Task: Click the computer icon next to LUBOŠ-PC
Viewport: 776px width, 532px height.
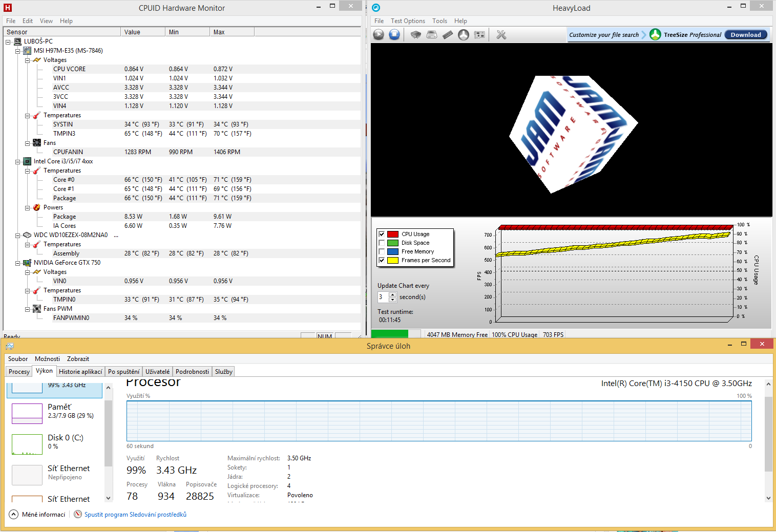Action: 17,41
